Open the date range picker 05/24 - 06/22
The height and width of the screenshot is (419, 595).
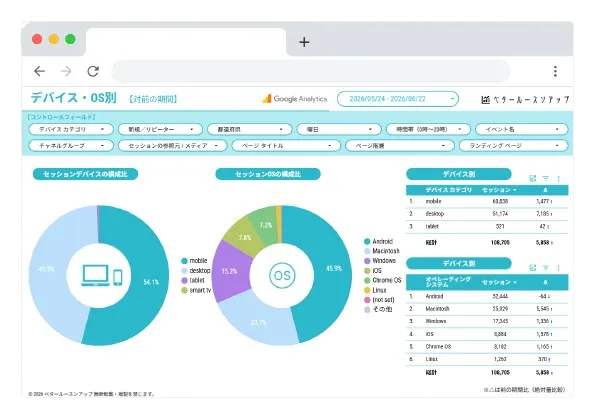tap(398, 99)
